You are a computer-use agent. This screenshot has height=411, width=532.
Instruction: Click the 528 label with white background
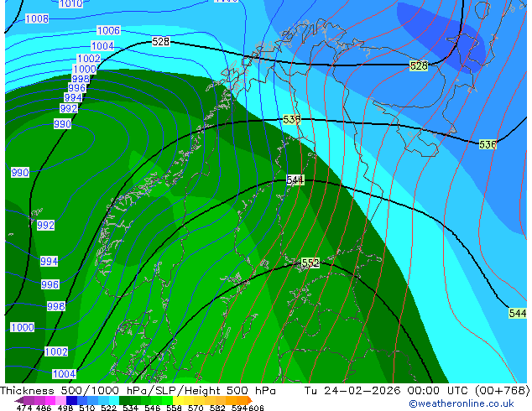tap(160, 42)
